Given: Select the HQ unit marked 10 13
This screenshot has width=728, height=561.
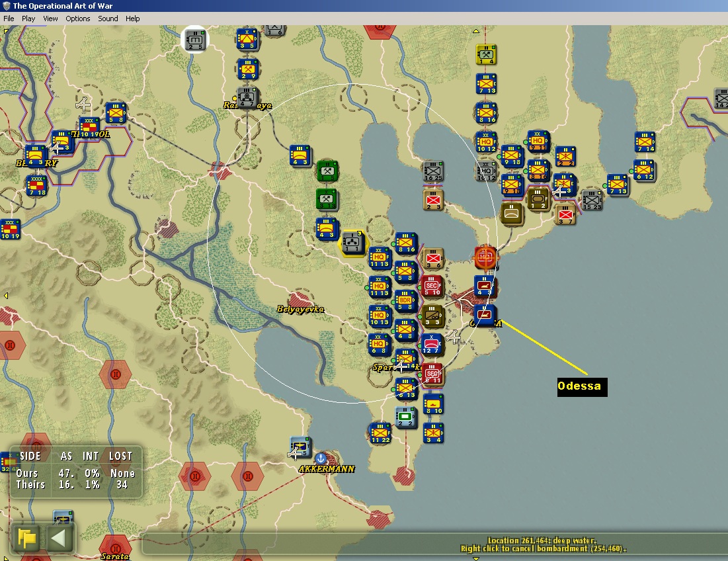Looking at the screenshot, I should point(380,316).
